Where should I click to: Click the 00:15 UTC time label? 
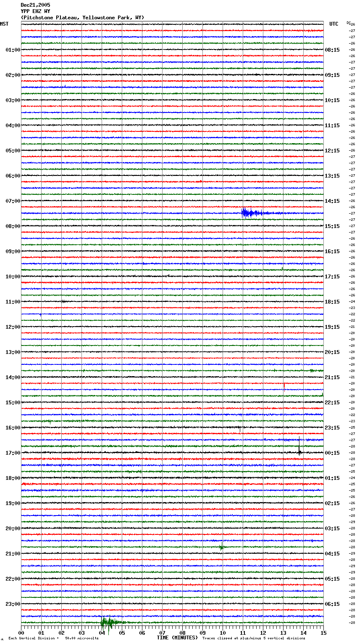pyautogui.click(x=332, y=453)
